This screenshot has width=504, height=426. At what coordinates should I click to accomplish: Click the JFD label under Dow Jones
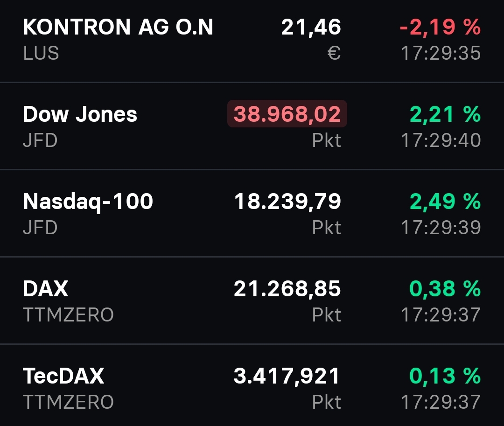coord(39,140)
